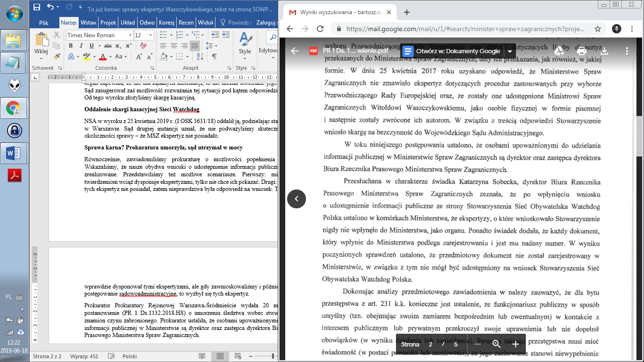Switch to the Widok ribbon tab
This screenshot has height=362, width=644.
tap(206, 23)
